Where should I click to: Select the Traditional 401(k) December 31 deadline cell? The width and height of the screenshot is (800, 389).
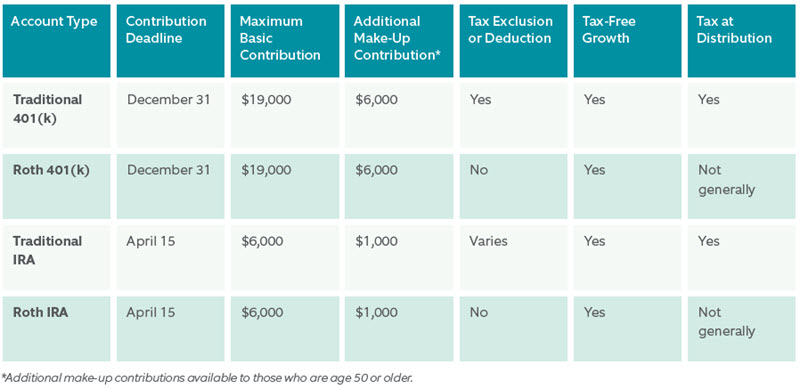coord(170,115)
